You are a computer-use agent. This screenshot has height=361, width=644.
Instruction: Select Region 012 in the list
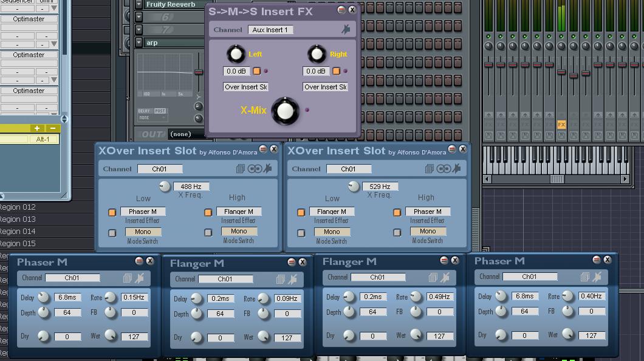point(18,207)
